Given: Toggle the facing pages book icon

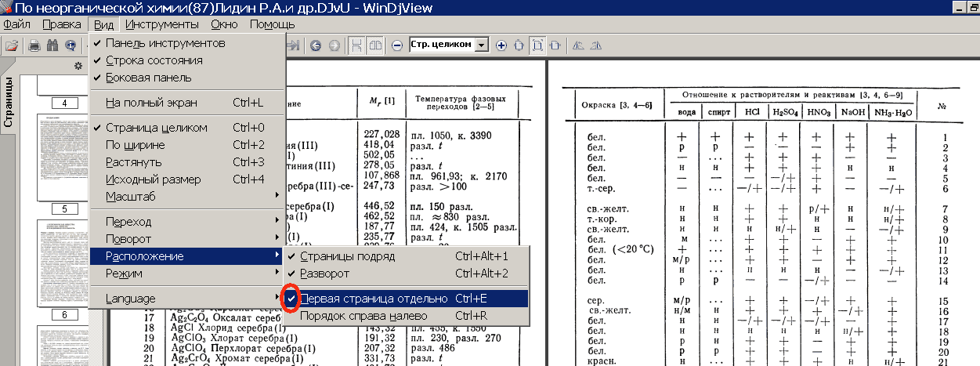Looking at the screenshot, I should point(376,45).
